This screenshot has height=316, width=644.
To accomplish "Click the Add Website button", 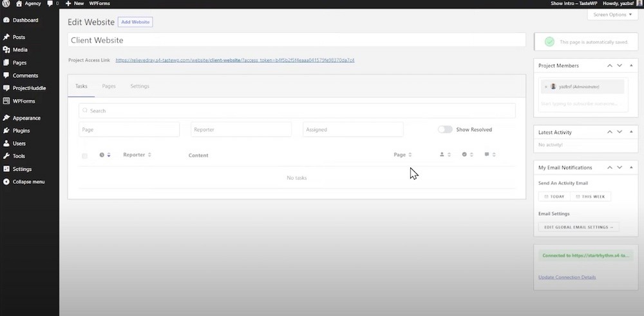I will pos(135,22).
